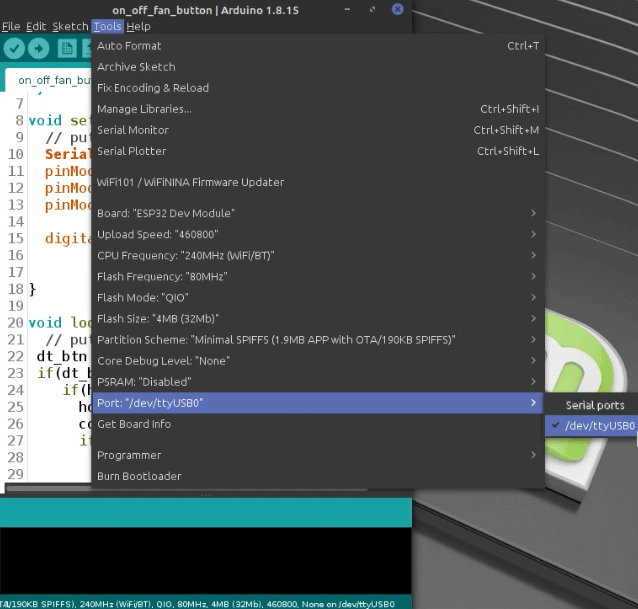Screen dimensions: 638x609
Task: Minimize the Arduino window
Action: point(347,9)
